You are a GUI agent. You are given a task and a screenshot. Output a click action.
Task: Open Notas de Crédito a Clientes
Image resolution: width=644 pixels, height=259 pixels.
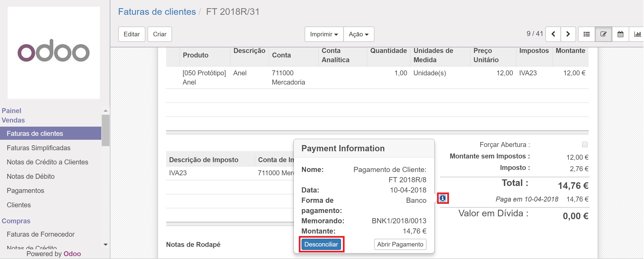[x=48, y=162]
